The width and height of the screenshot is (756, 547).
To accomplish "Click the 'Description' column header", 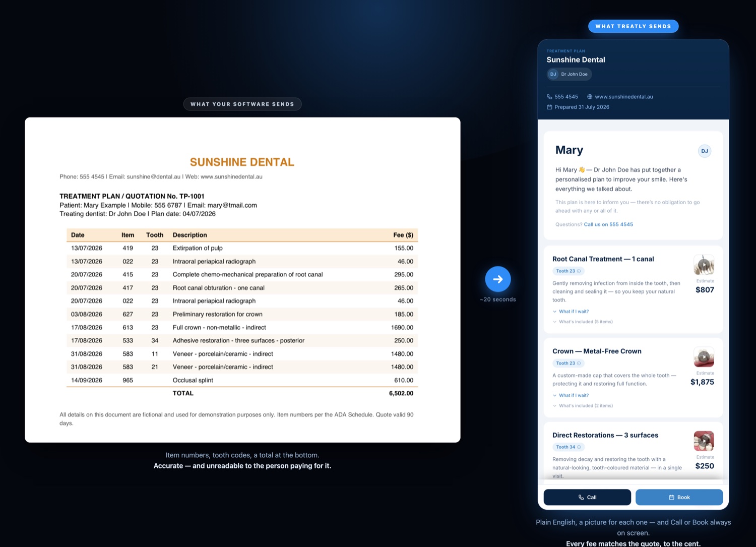I will tap(190, 235).
